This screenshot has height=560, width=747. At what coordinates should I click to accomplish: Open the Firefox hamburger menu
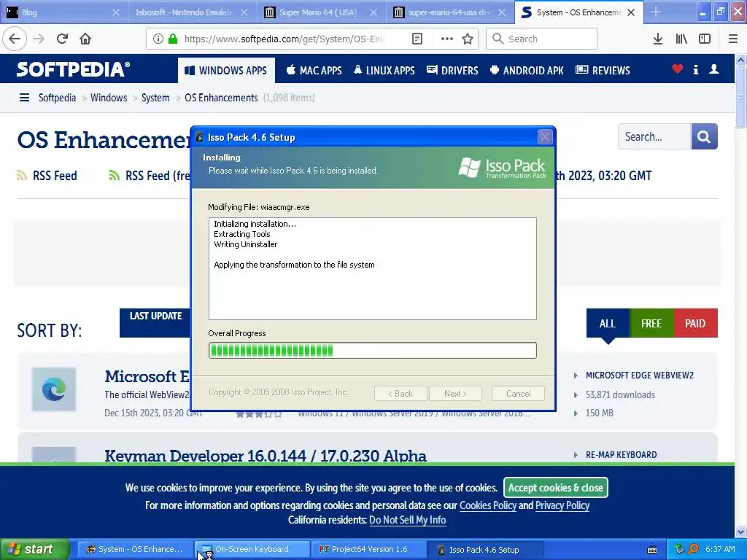[733, 39]
